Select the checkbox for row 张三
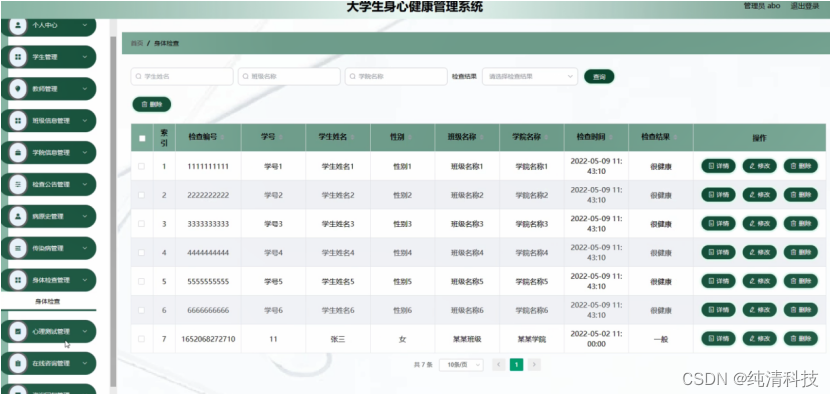834x397 pixels. click(x=141, y=338)
